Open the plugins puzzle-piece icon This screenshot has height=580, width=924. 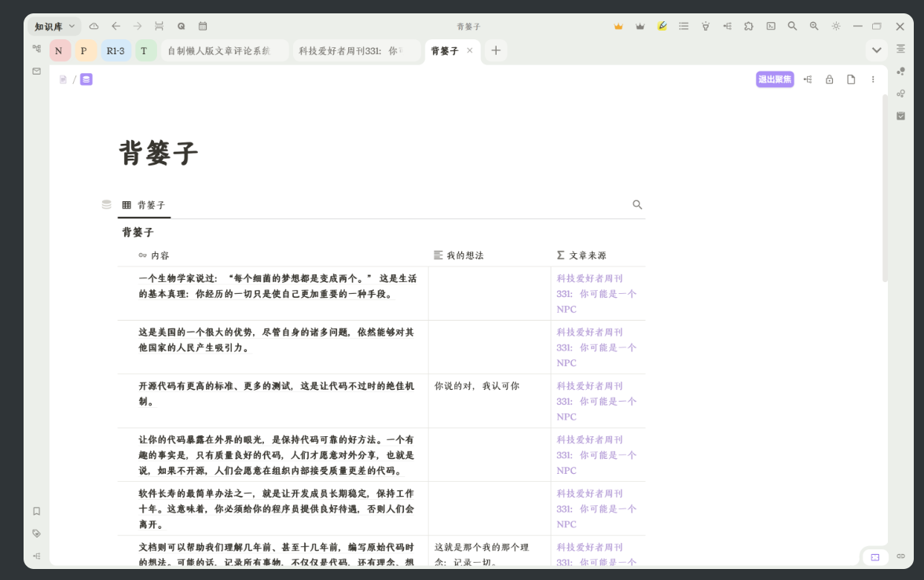click(x=749, y=26)
